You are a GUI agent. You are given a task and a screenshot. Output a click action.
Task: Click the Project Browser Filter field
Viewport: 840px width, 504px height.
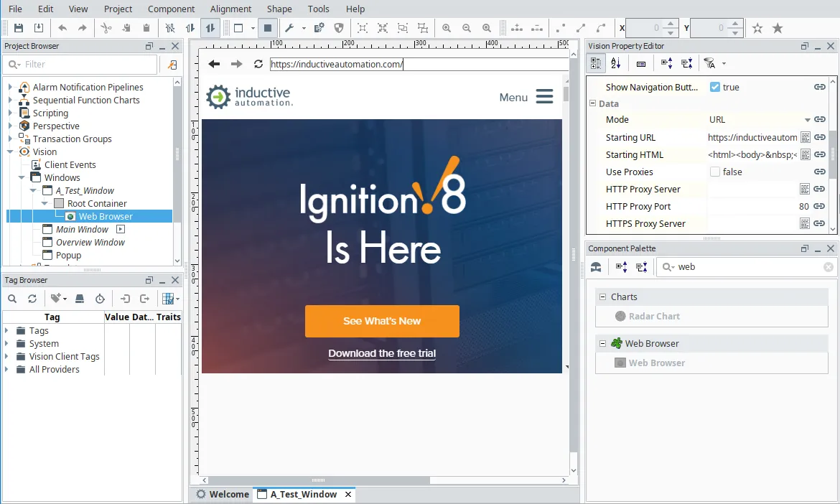80,65
